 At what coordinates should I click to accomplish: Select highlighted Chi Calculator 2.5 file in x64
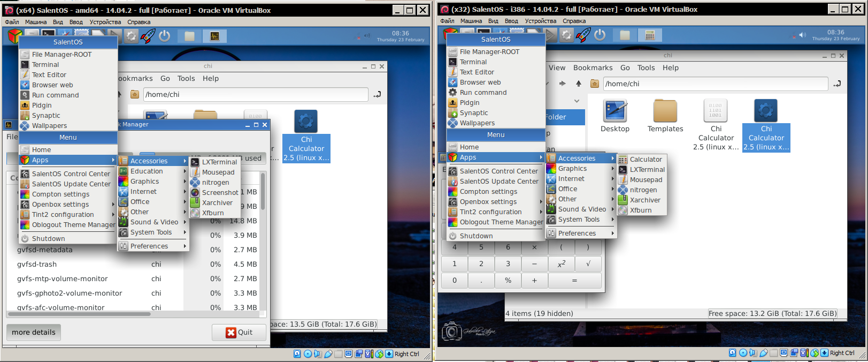coord(306,136)
